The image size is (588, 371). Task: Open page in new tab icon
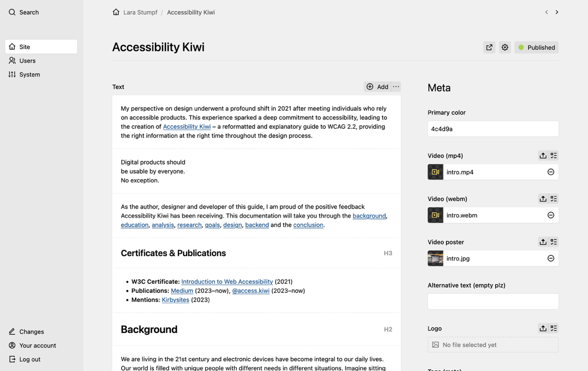(489, 47)
